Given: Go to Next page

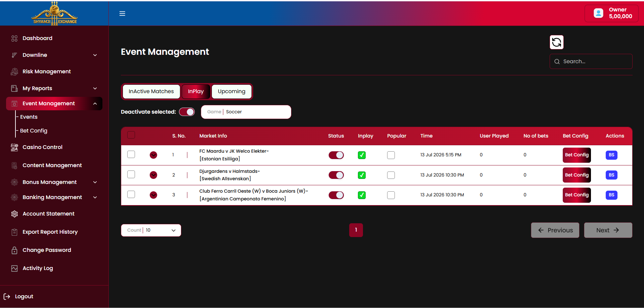Looking at the screenshot, I should (x=608, y=230).
